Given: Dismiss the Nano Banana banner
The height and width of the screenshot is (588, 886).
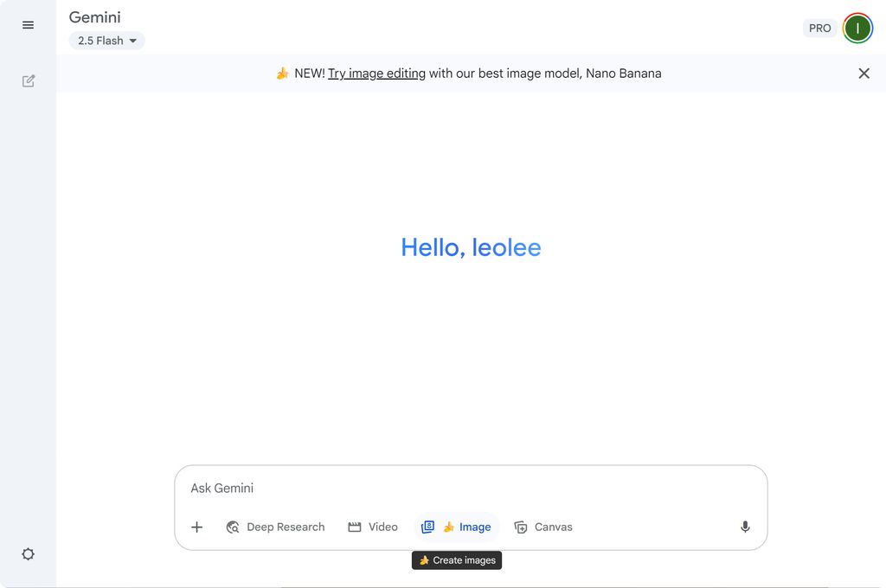Looking at the screenshot, I should pyautogui.click(x=864, y=73).
